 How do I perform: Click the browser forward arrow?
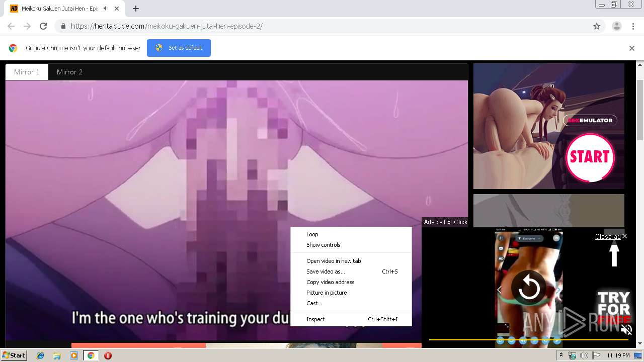coord(27,26)
